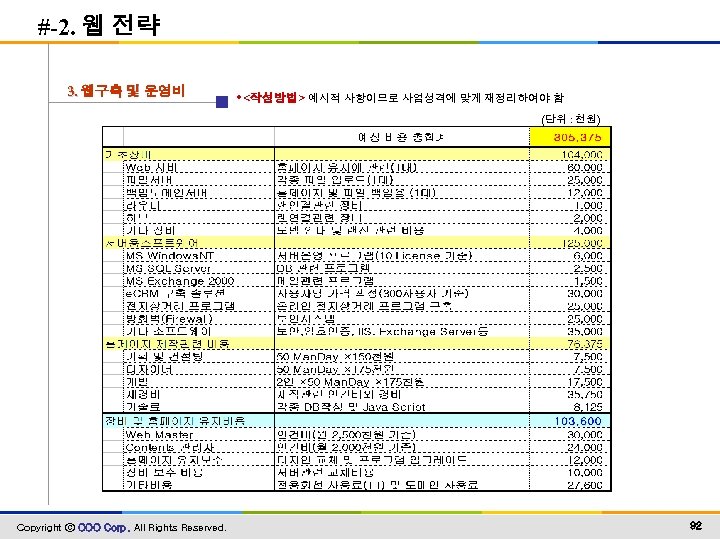Click the '76,375' subtotal cell
Screen dimensions: 720x540
pyautogui.click(x=585, y=344)
